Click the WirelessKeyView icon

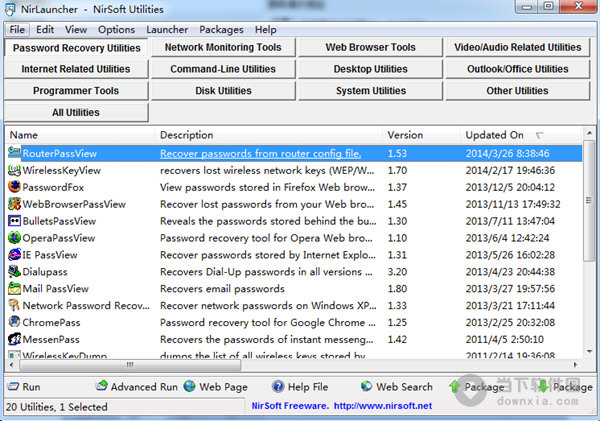tap(14, 170)
